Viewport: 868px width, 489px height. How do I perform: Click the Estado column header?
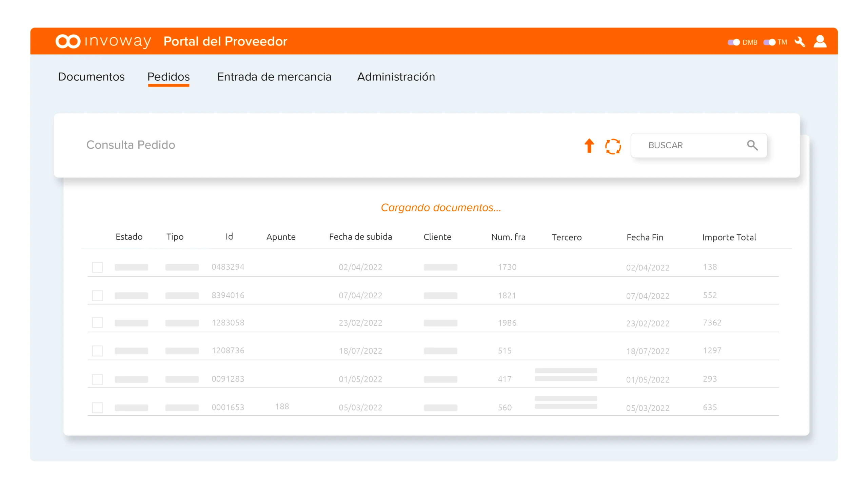click(129, 237)
